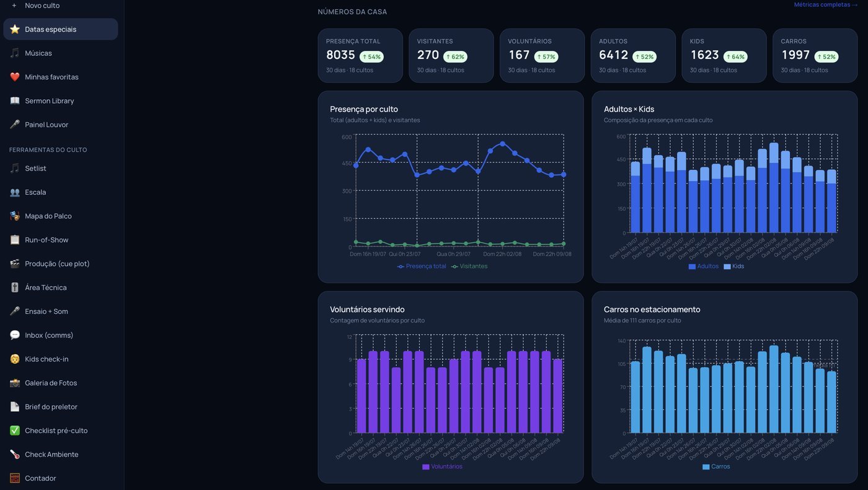Open Painel Louvor from sidebar
This screenshot has height=490, width=868.
tap(61, 125)
